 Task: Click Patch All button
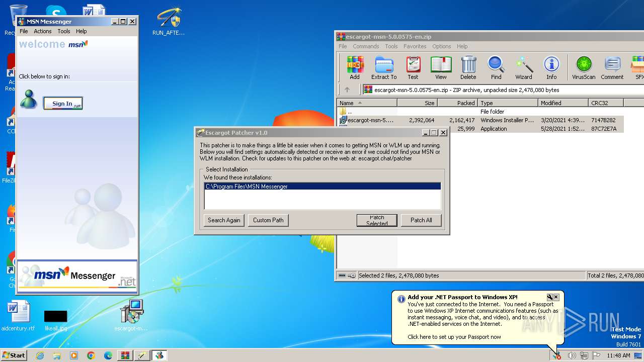point(421,220)
